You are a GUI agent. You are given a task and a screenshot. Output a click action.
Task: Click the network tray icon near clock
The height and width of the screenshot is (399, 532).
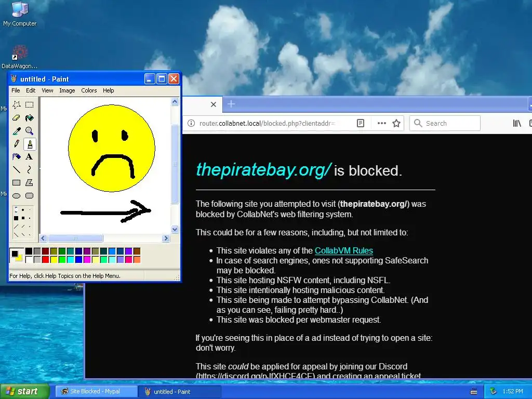click(494, 392)
